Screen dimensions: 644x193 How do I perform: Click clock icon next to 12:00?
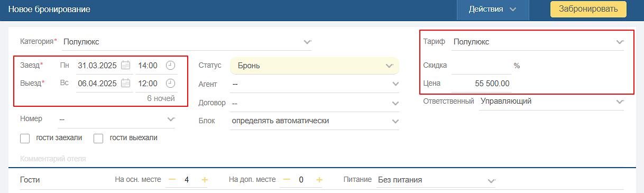point(170,83)
